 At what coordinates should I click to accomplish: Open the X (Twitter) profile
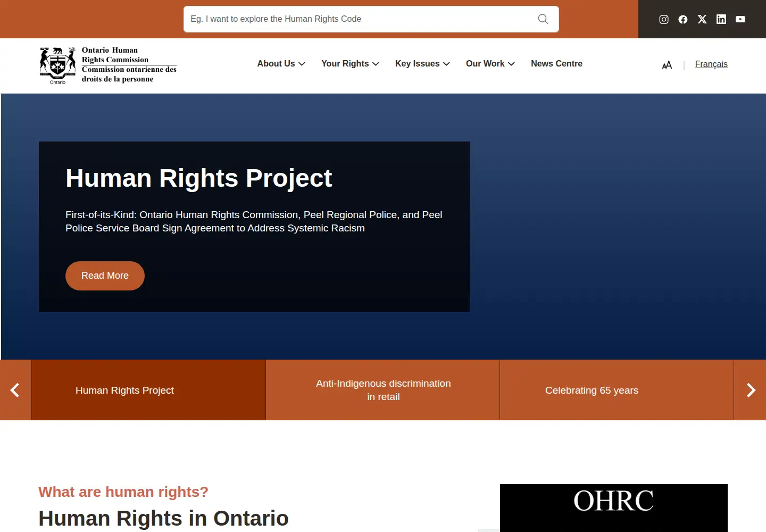pos(702,19)
